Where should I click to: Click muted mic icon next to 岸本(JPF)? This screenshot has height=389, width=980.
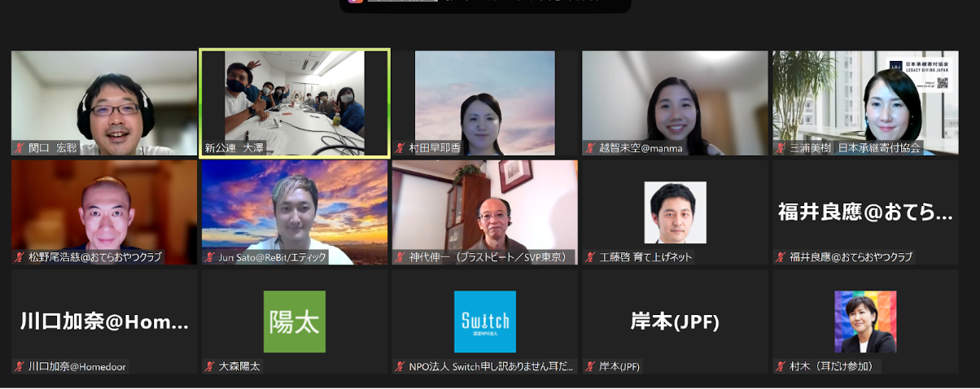590,366
